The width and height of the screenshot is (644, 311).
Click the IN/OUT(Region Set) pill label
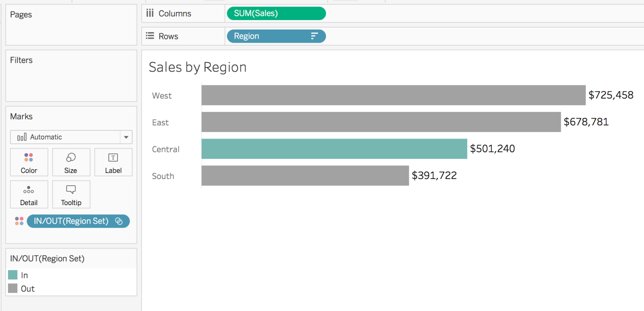tap(71, 221)
